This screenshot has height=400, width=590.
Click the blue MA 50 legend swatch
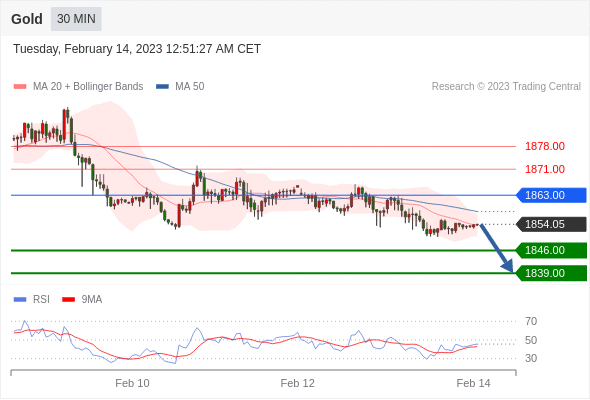coord(162,87)
